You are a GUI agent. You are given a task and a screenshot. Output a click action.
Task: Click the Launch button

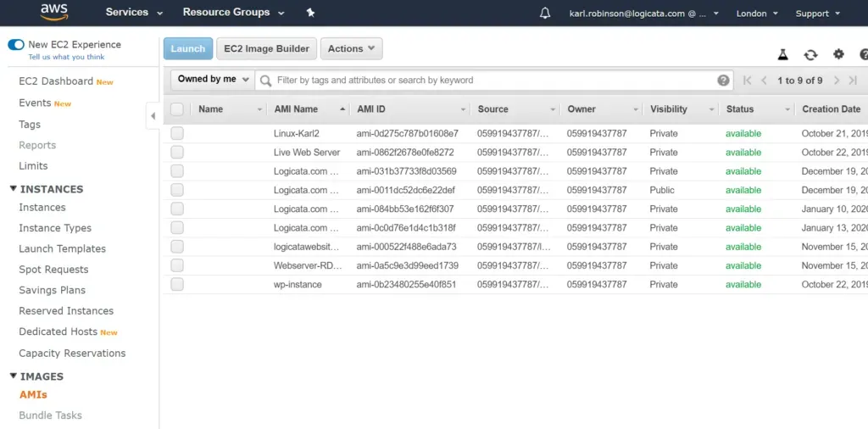(188, 49)
